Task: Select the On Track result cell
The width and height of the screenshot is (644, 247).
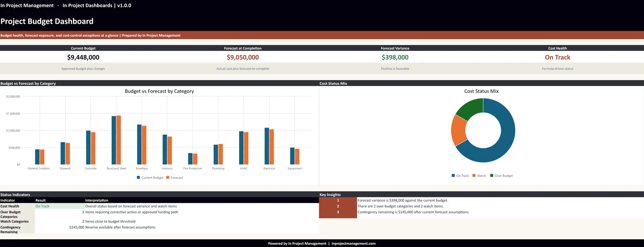Action: (x=60, y=206)
